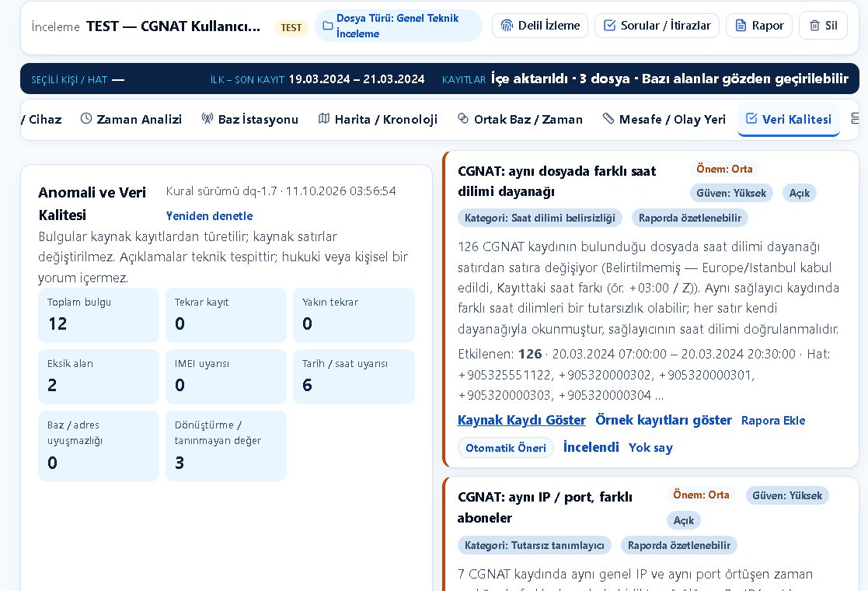The width and height of the screenshot is (868, 591).
Task: Show sample records with Örnek kayıtları göster
Action: 663,421
